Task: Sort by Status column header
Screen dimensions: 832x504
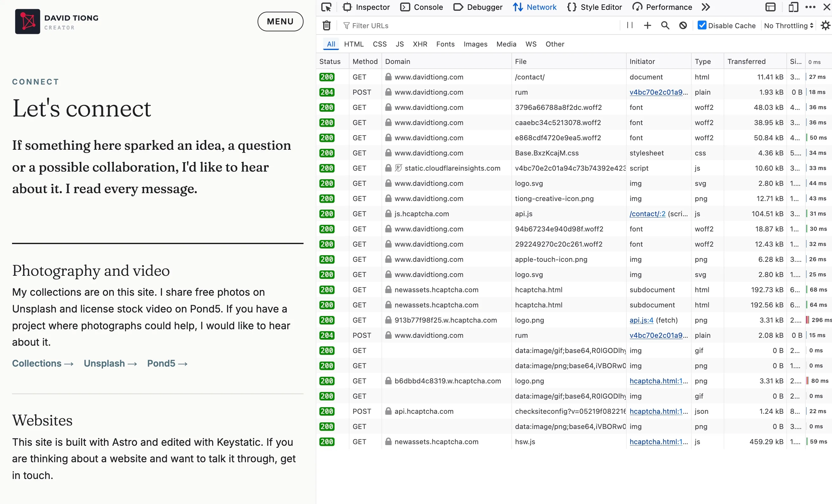Action: [x=332, y=61]
